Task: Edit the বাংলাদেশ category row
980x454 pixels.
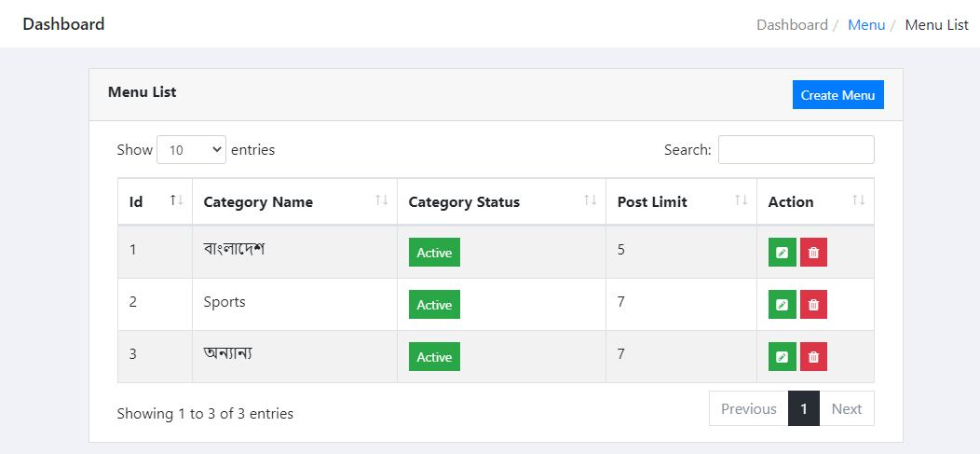Action: 782,253
